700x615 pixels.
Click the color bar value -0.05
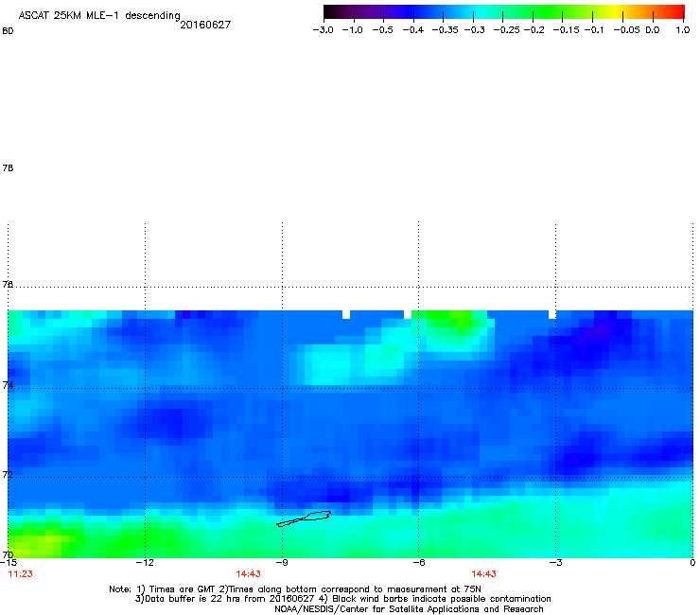click(x=627, y=30)
